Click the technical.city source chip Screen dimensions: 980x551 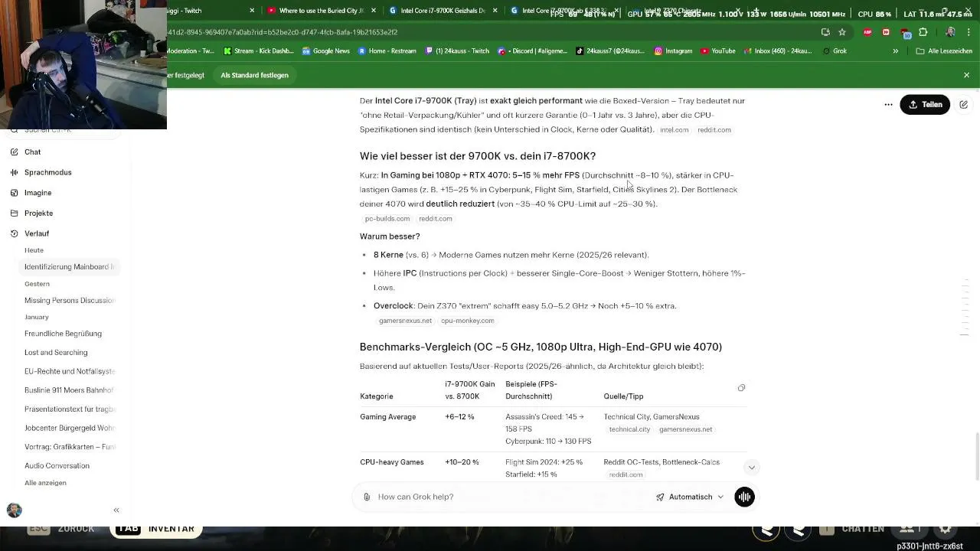tap(629, 429)
